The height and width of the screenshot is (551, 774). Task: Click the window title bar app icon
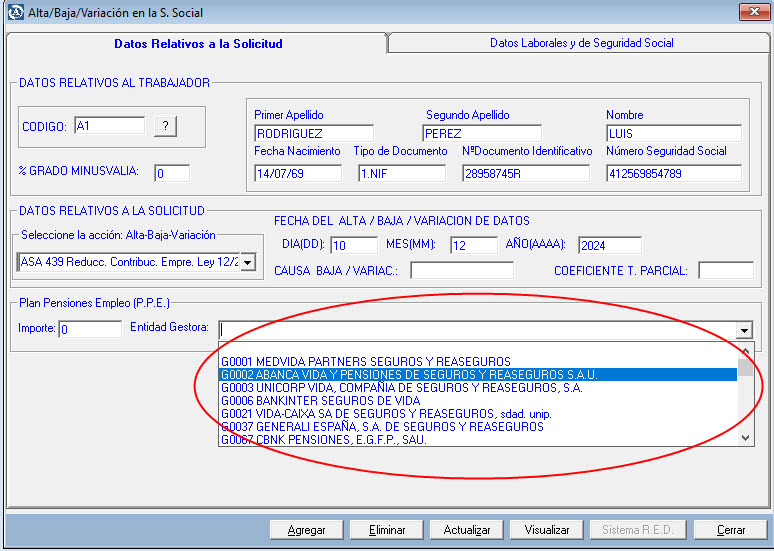tap(13, 12)
